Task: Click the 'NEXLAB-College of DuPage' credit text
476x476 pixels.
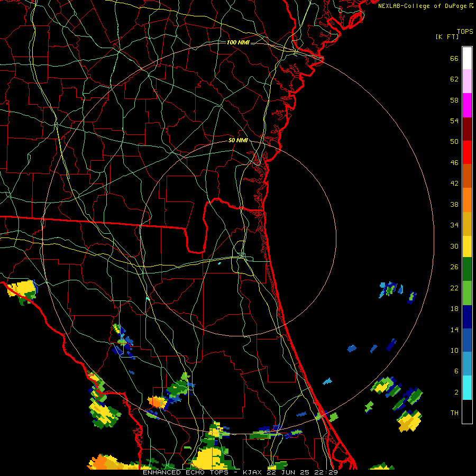Action: [x=422, y=6]
